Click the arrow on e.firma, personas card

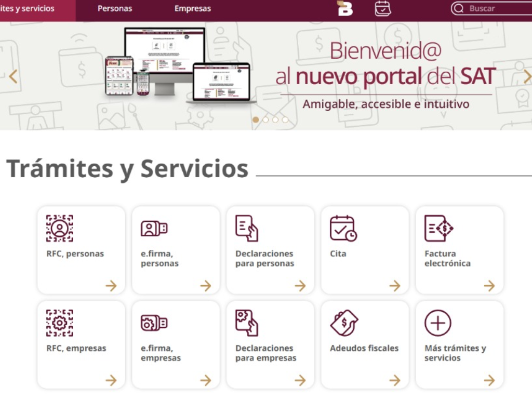tap(206, 286)
